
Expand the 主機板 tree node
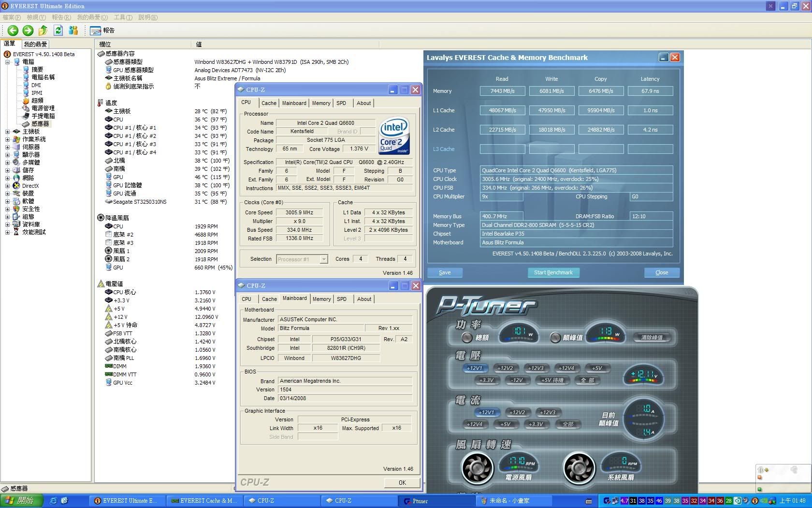(7, 132)
